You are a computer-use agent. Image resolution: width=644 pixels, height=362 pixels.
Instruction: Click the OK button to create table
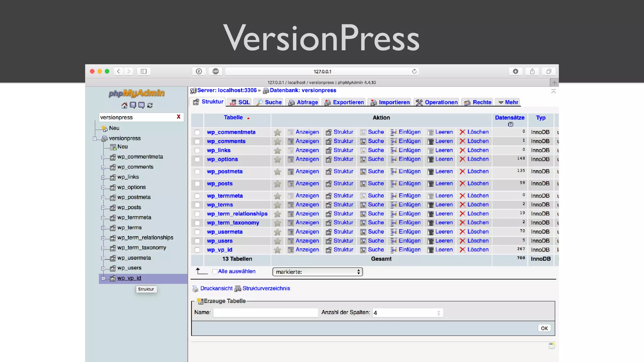544,328
